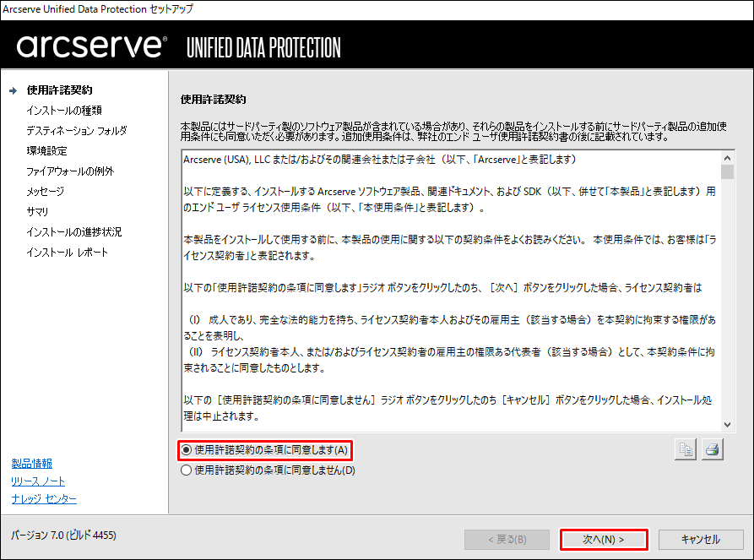754x560 pixels.
Task: Select the インストールの種類 step
Action: pyautogui.click(x=64, y=110)
